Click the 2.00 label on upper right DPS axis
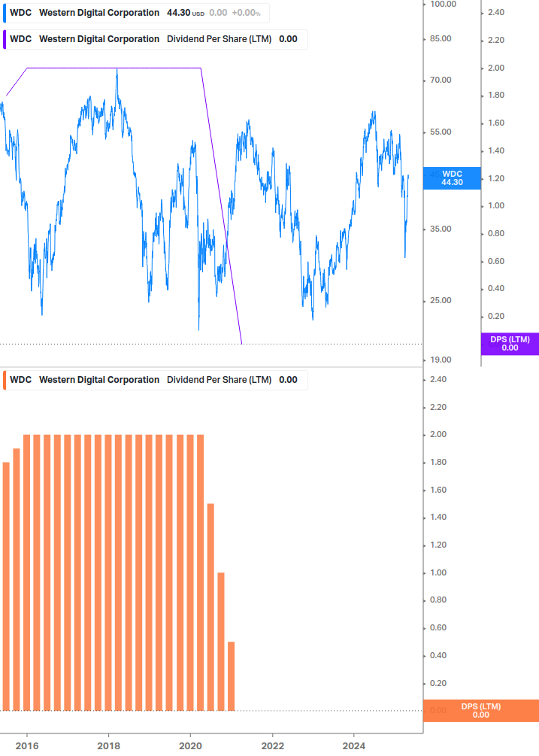539x756 pixels. [496, 68]
